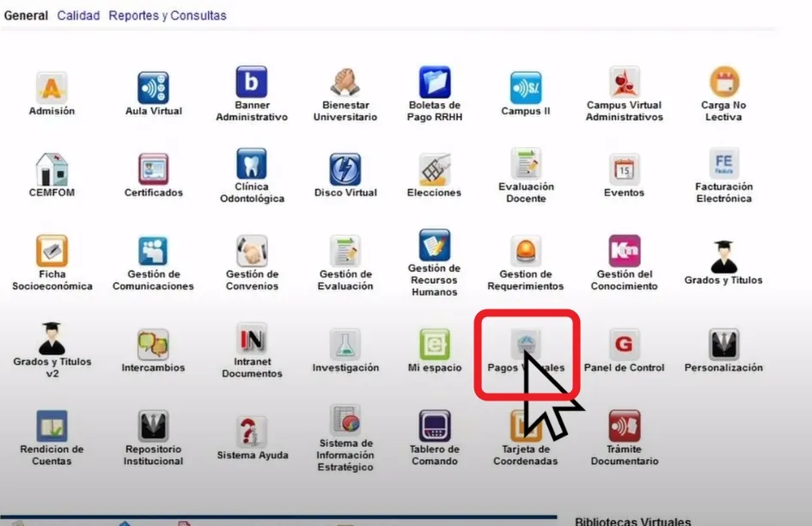The height and width of the screenshot is (526, 812).
Task: Open the Facturación Electrónica icon
Action: 723,163
